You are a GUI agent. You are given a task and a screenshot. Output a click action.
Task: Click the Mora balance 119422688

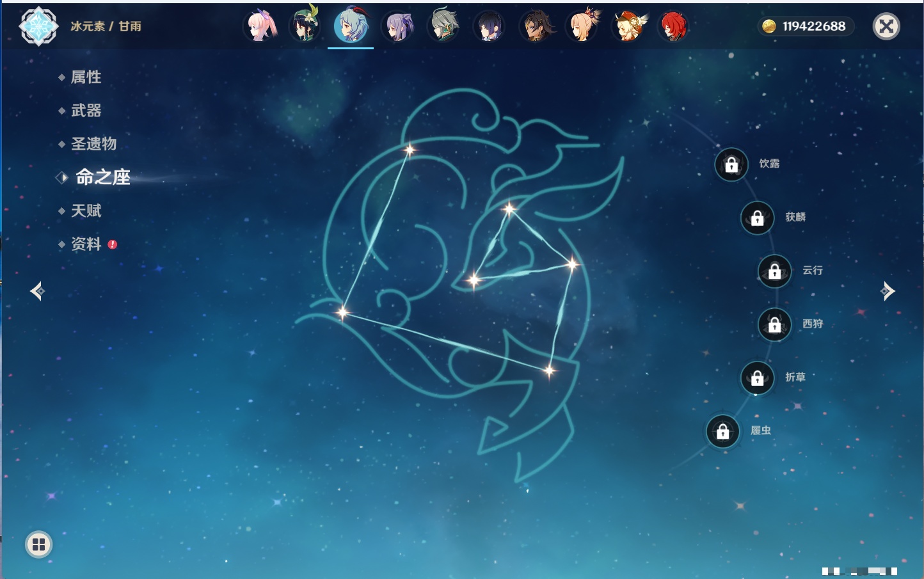coord(814,26)
